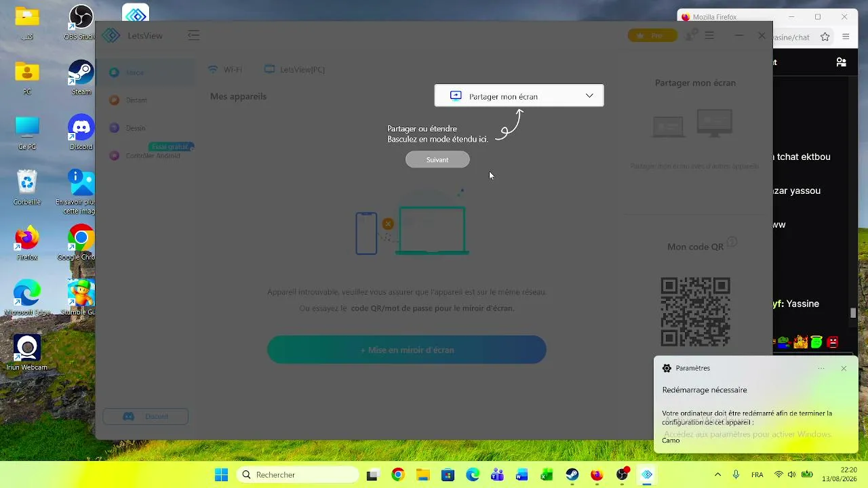Click the Rechercher taskbar search box

pyautogui.click(x=297, y=475)
